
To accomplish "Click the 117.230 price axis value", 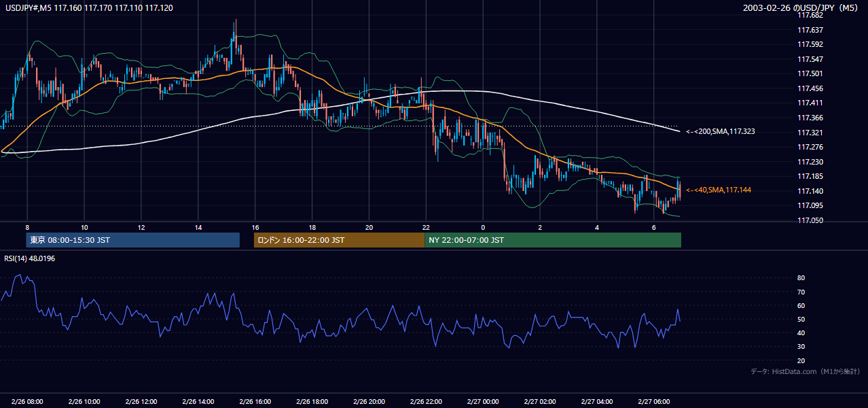I will (810, 162).
